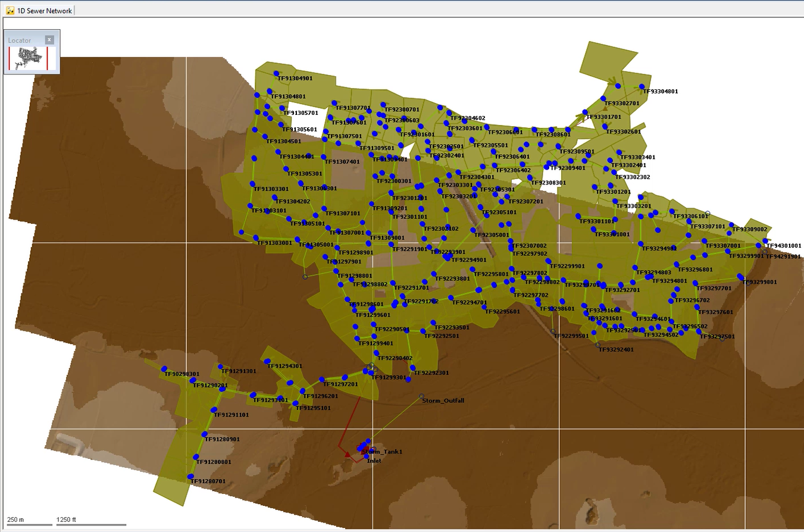Click node label TF93301701

tap(604, 117)
